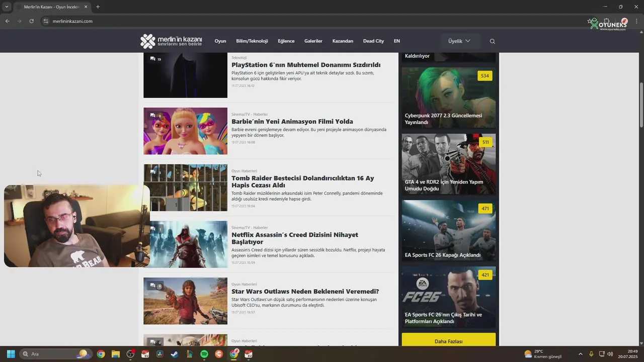Open Steam from the taskbar

pos(174,354)
